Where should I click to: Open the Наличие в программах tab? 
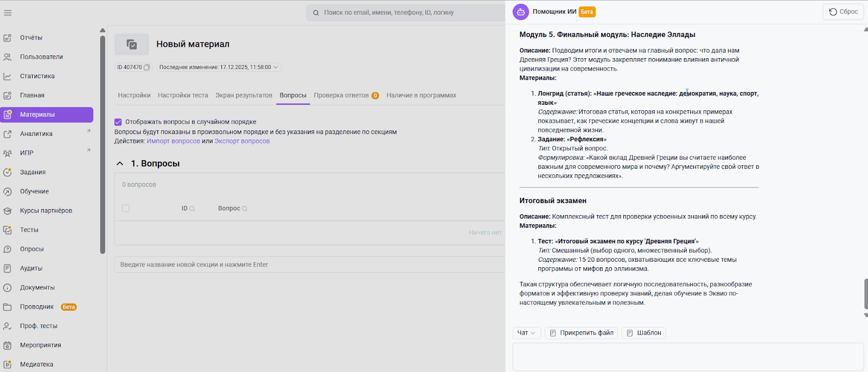pyautogui.click(x=422, y=96)
